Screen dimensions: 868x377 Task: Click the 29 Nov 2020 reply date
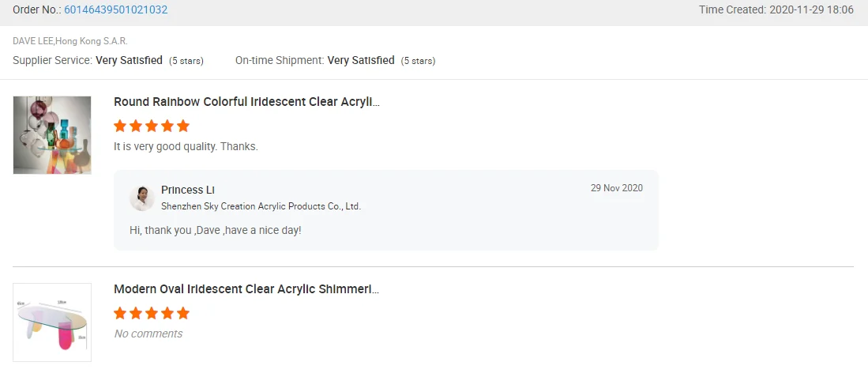(616, 188)
